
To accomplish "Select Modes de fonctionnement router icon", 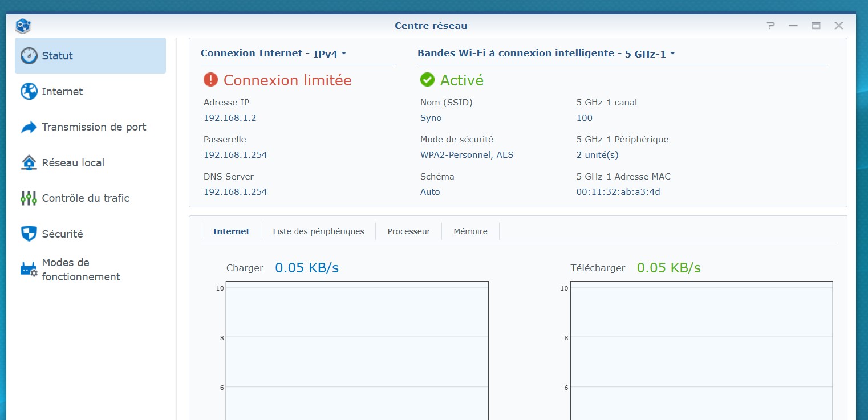I will [29, 269].
